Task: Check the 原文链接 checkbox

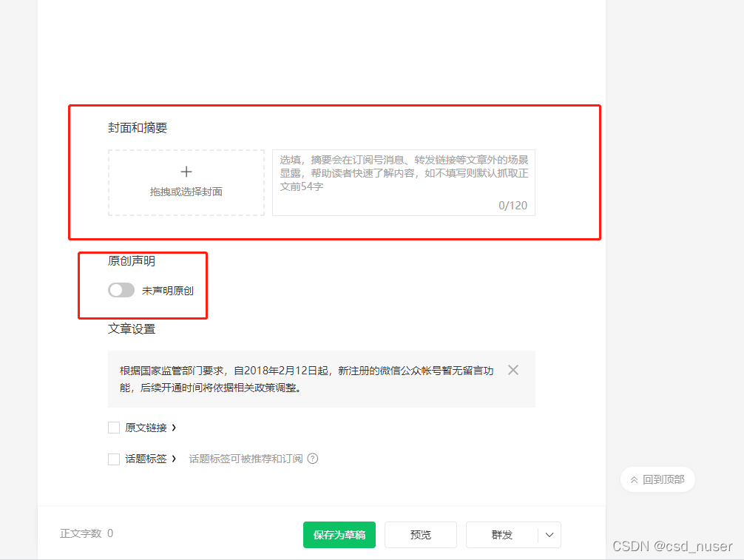Action: [114, 428]
